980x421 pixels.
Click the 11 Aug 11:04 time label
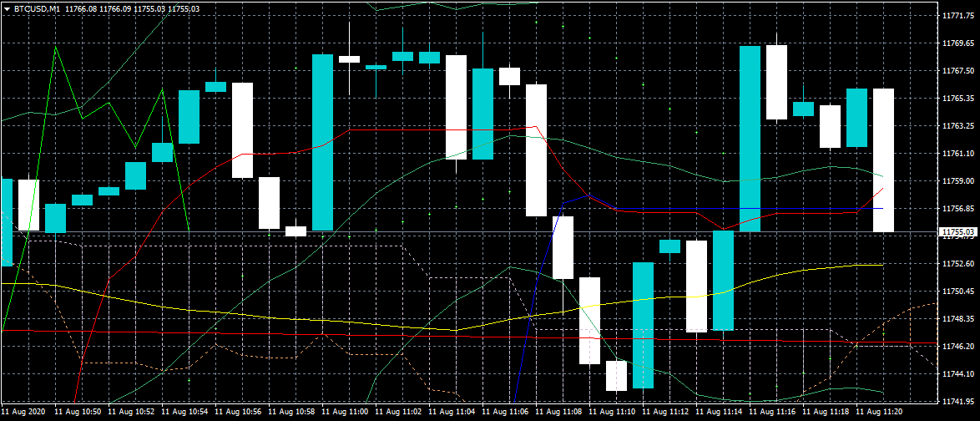point(452,413)
